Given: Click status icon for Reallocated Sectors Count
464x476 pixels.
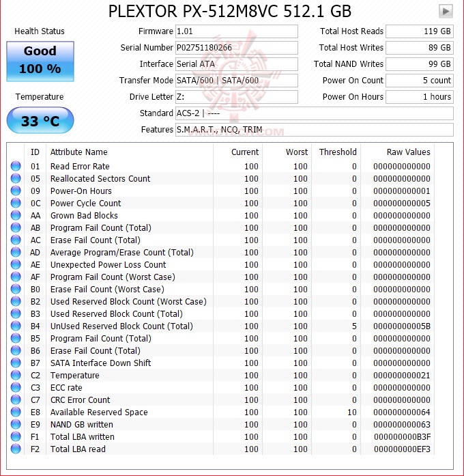Looking at the screenshot, I should point(16,178).
